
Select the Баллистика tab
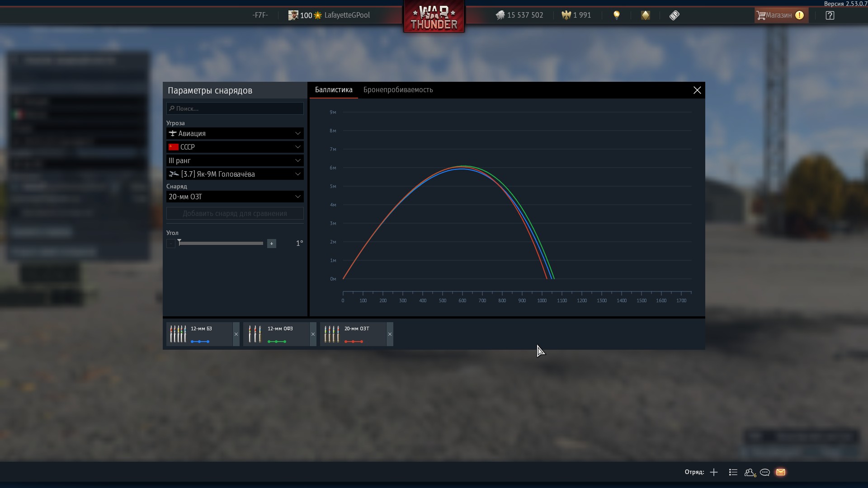[334, 90]
